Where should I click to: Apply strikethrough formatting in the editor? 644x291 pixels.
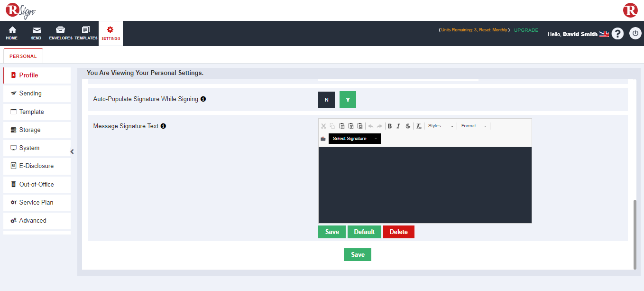pos(408,126)
